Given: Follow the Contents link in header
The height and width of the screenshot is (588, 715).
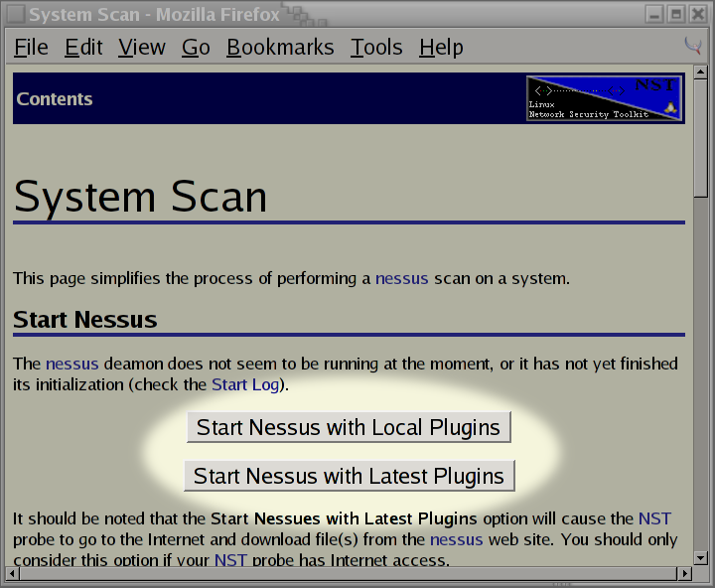Looking at the screenshot, I should coord(55,99).
